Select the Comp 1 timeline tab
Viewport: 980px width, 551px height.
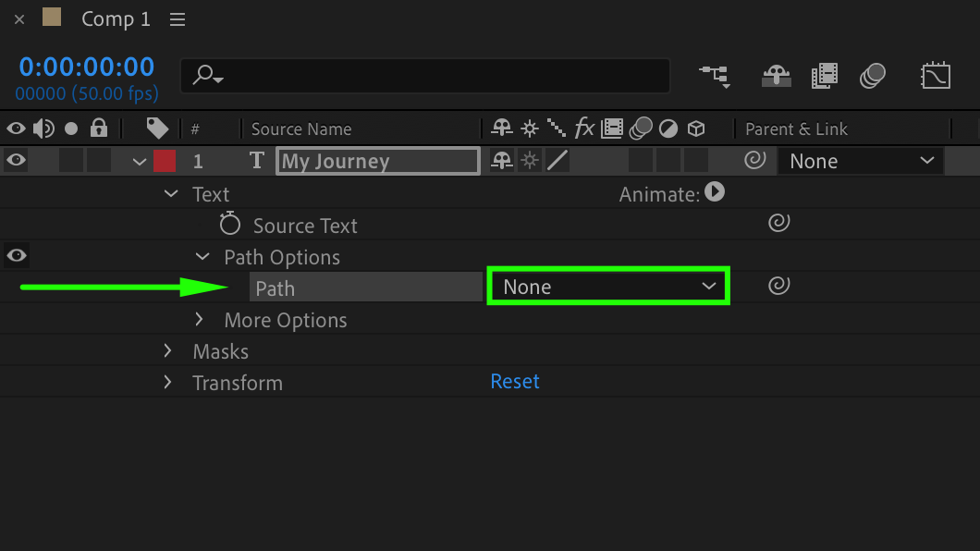click(x=116, y=19)
